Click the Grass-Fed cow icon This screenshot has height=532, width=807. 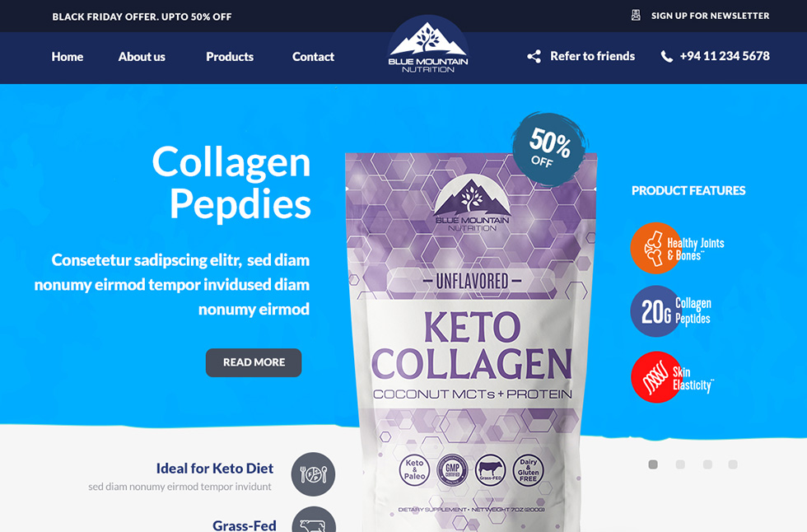pyautogui.click(x=314, y=520)
